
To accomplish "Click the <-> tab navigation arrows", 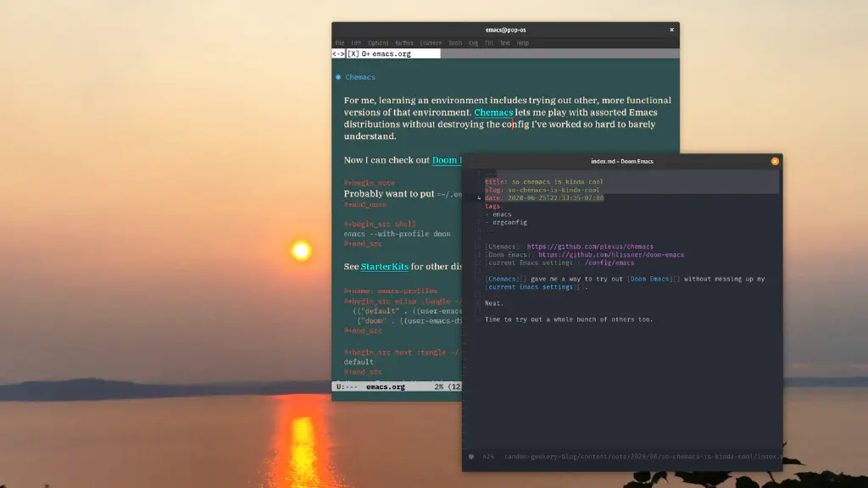I will 338,53.
